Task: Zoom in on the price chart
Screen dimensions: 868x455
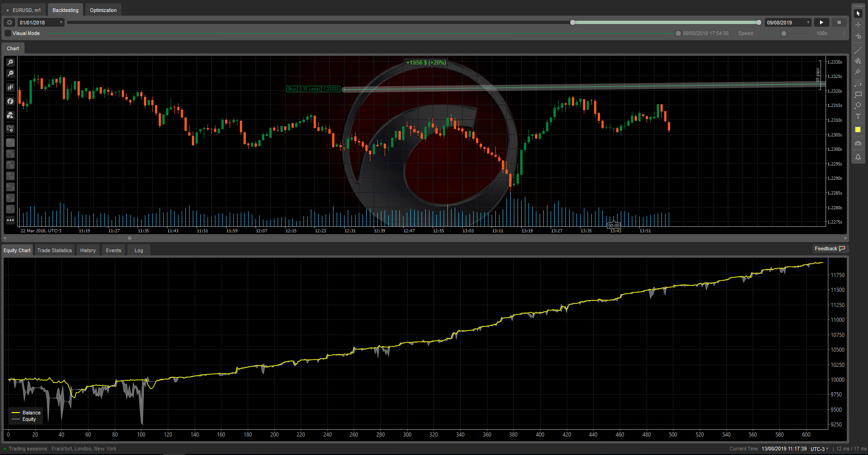Action: [10, 62]
